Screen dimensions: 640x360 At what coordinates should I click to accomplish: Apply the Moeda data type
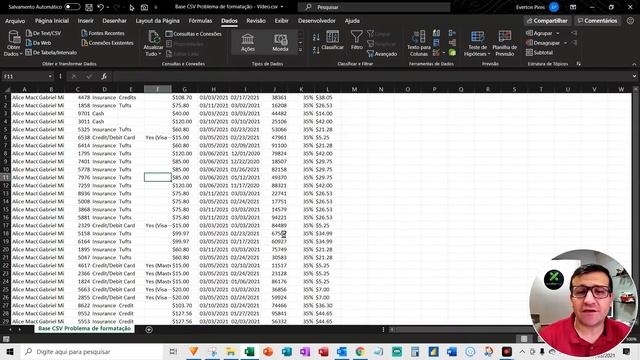(280, 43)
